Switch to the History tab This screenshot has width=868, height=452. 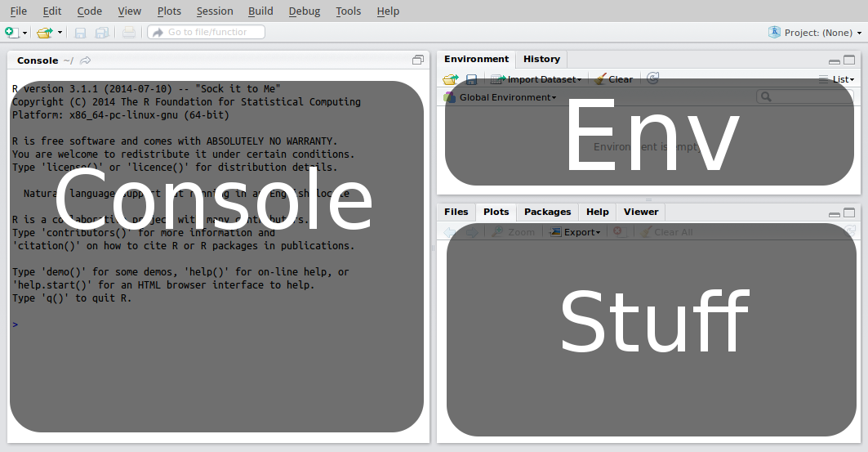point(541,59)
